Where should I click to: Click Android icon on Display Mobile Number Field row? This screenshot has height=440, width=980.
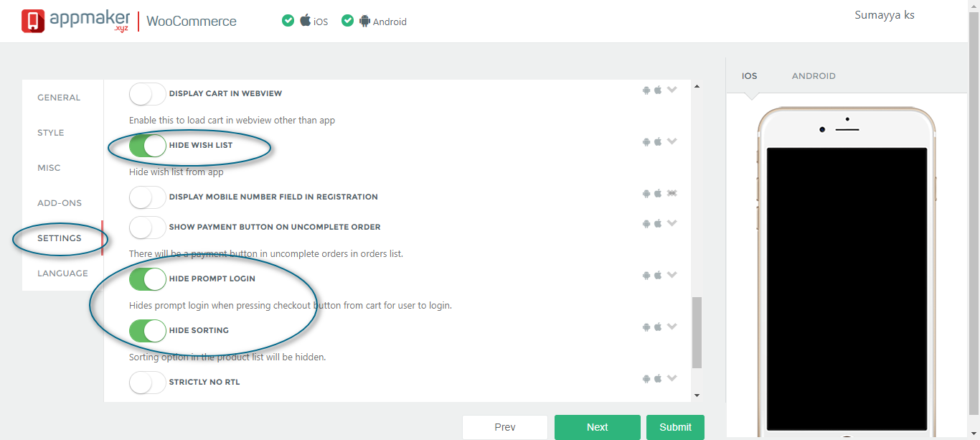(646, 194)
